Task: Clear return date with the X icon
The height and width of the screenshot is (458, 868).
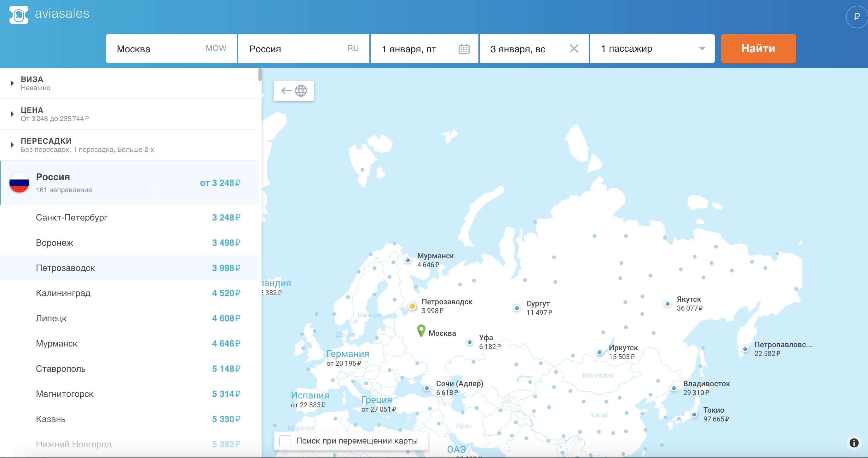Action: coord(574,49)
